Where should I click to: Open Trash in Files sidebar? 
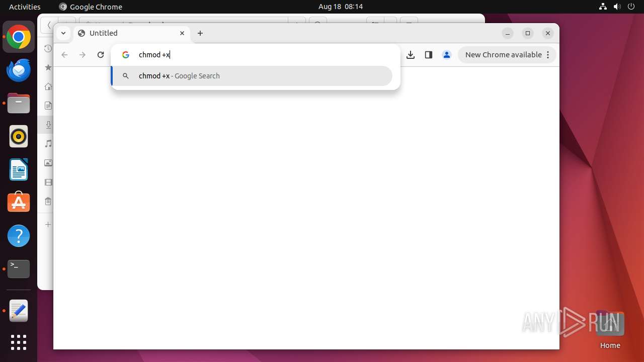tap(48, 201)
